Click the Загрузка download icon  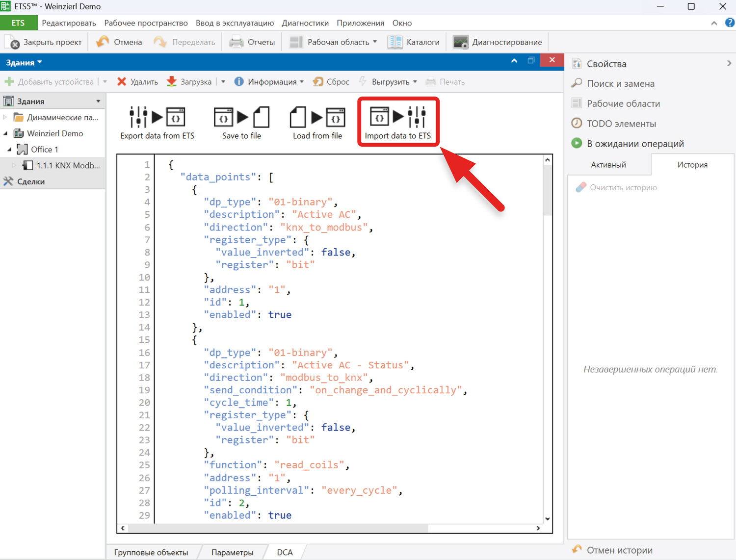[x=172, y=82]
